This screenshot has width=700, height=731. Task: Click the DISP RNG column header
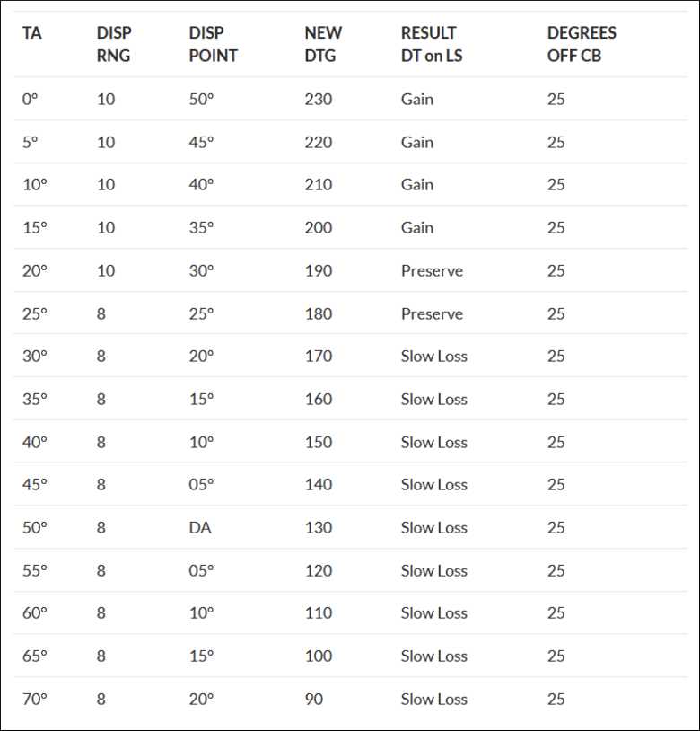[113, 44]
